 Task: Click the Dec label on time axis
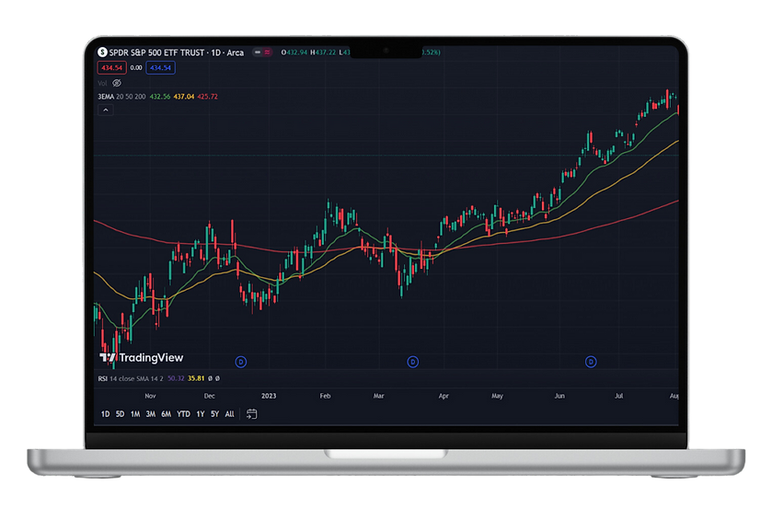point(209,396)
